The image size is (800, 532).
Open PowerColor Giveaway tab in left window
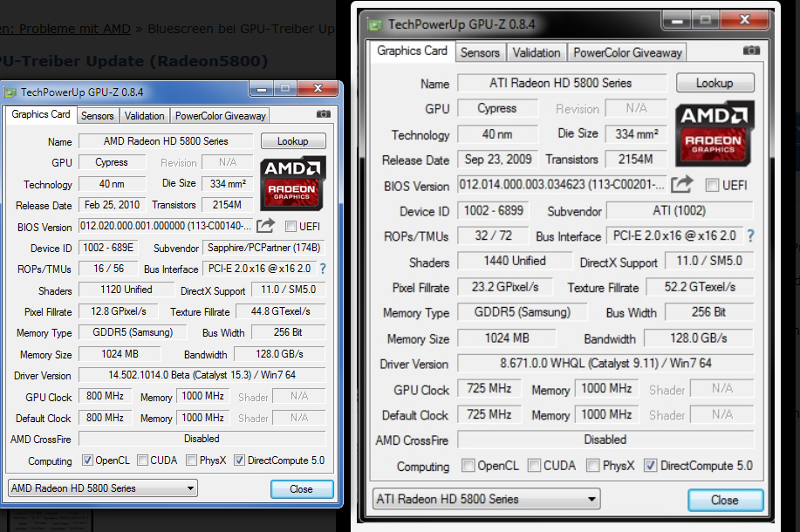(x=221, y=116)
